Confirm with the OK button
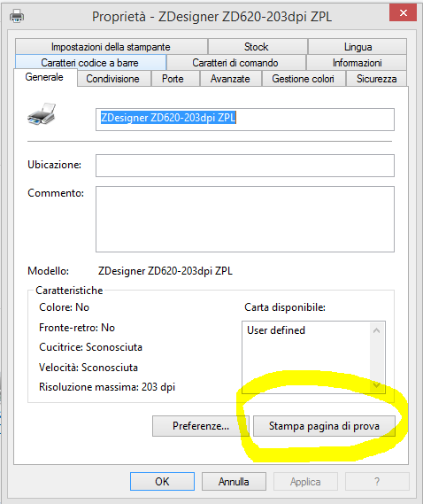Viewport: 423px width, 504px height. tap(162, 482)
